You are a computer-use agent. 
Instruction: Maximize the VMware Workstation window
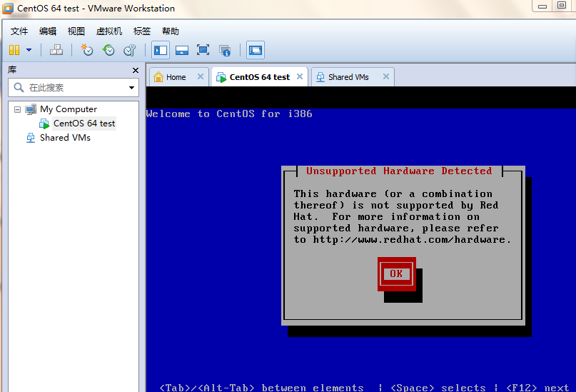[561, 6]
